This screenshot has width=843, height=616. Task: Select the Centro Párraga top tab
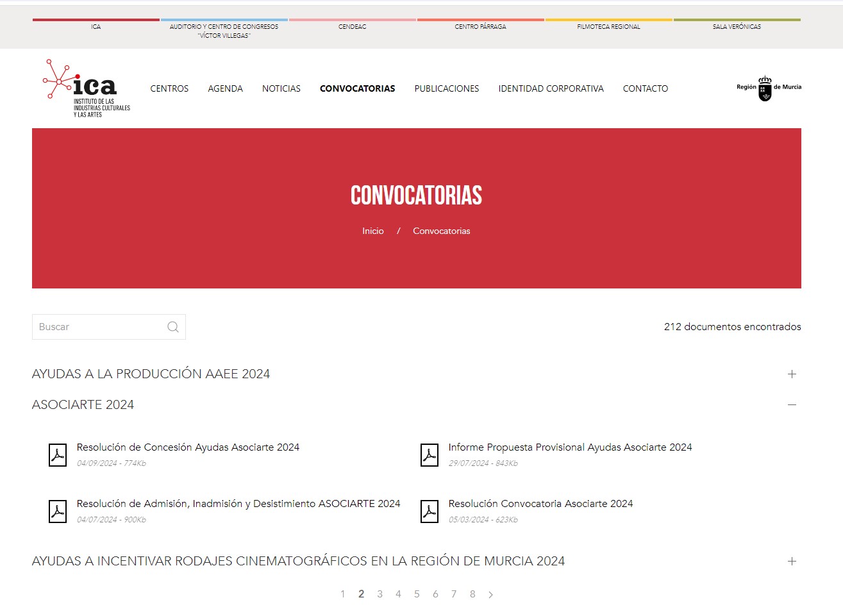(x=480, y=27)
